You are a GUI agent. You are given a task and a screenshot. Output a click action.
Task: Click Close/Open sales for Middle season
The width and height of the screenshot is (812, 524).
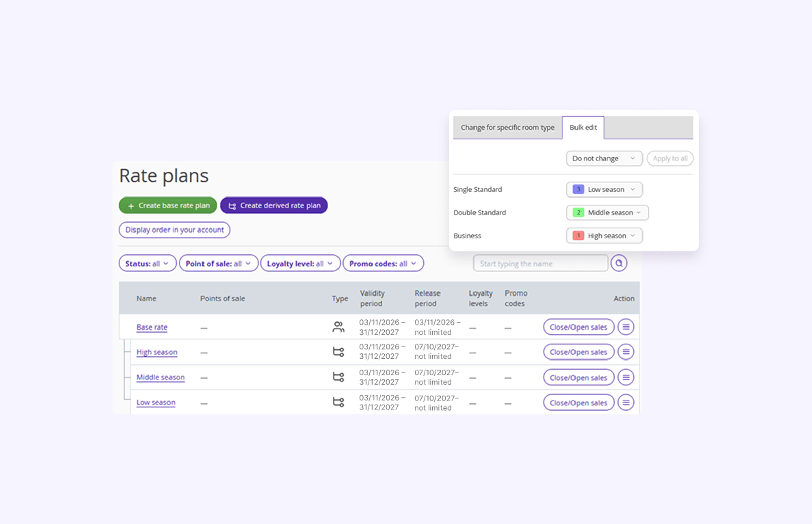tap(579, 377)
